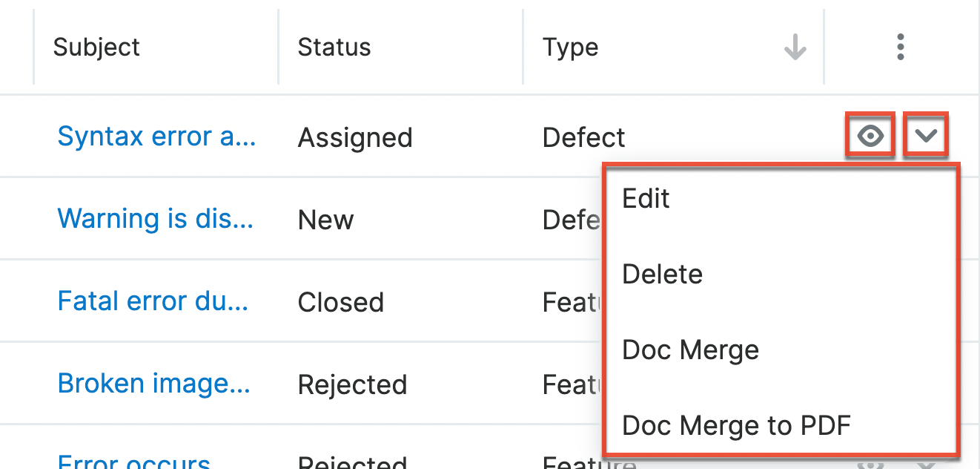Click the preview eye icon for Syntax error row
This screenshot has height=469, width=980.
click(x=870, y=136)
